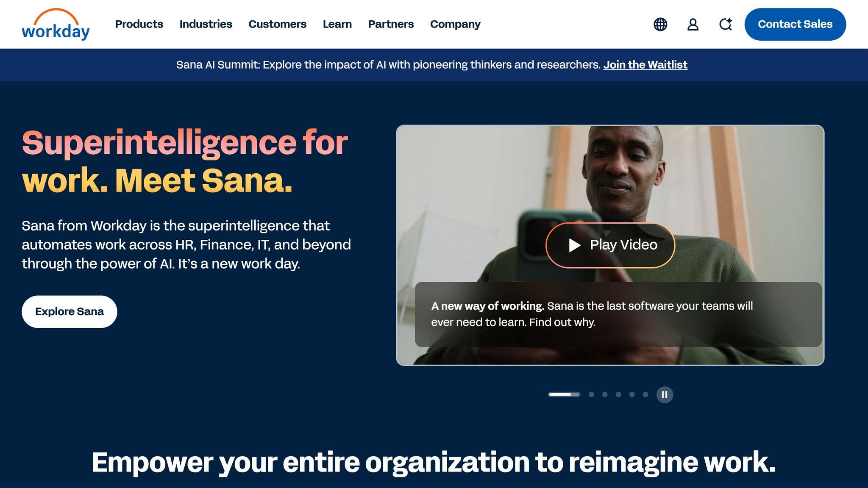Expand the Industries menu

click(206, 24)
